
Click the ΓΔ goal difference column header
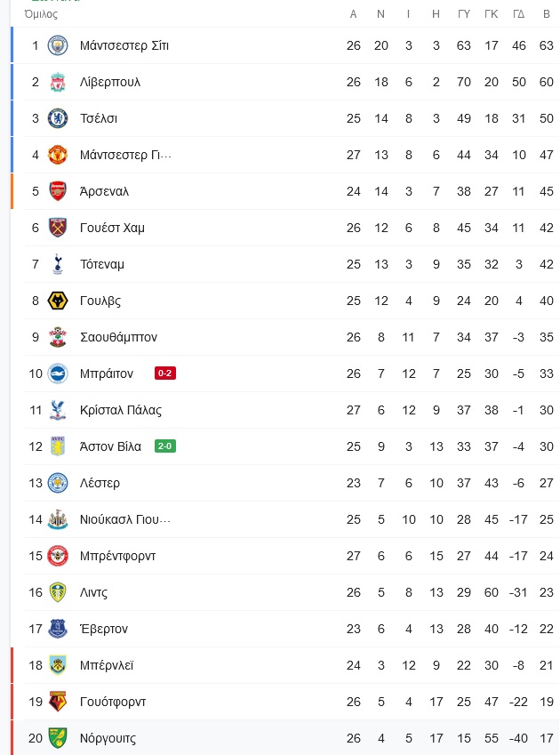[x=518, y=14]
